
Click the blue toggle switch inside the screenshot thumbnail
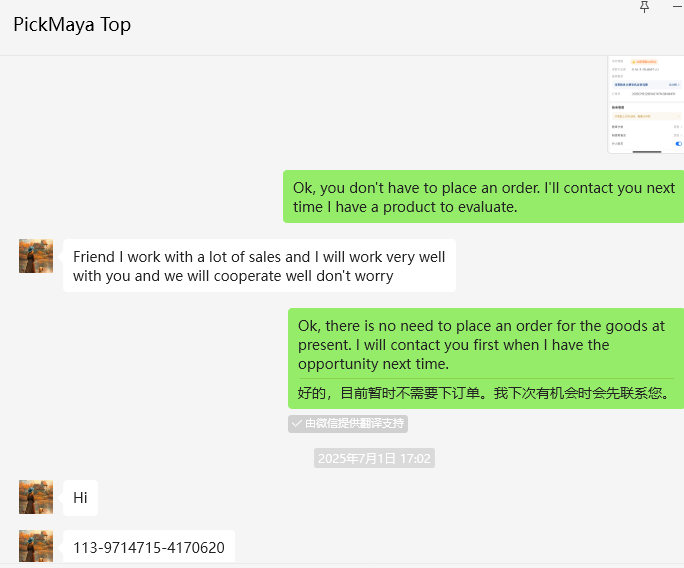pos(678,144)
